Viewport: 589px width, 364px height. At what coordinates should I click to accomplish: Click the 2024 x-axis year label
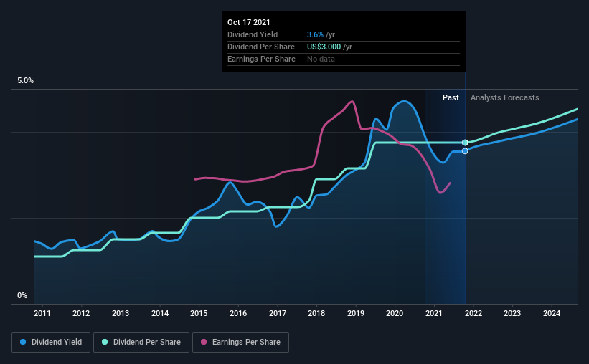(552, 313)
